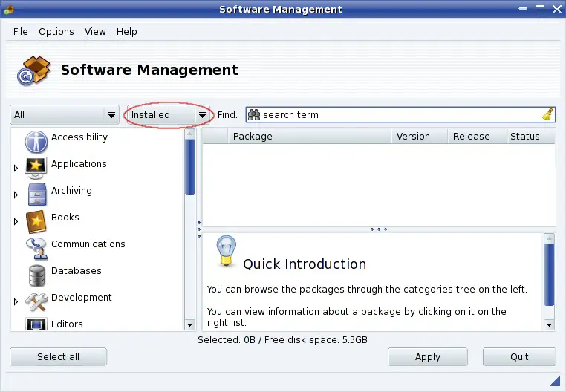Sort by the Status column header
This screenshot has height=392, width=566.
click(x=531, y=137)
